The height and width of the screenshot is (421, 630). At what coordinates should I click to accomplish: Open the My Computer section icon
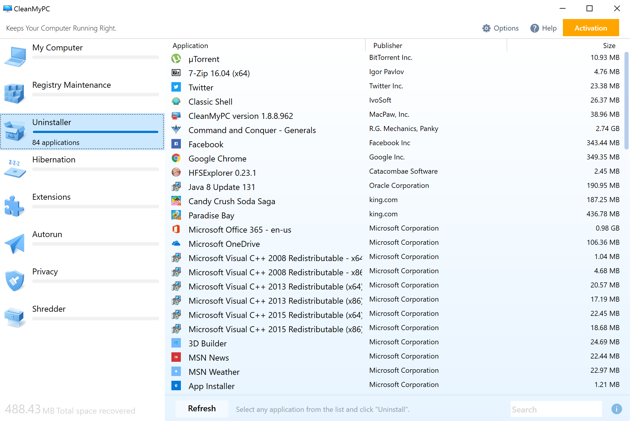point(15,56)
